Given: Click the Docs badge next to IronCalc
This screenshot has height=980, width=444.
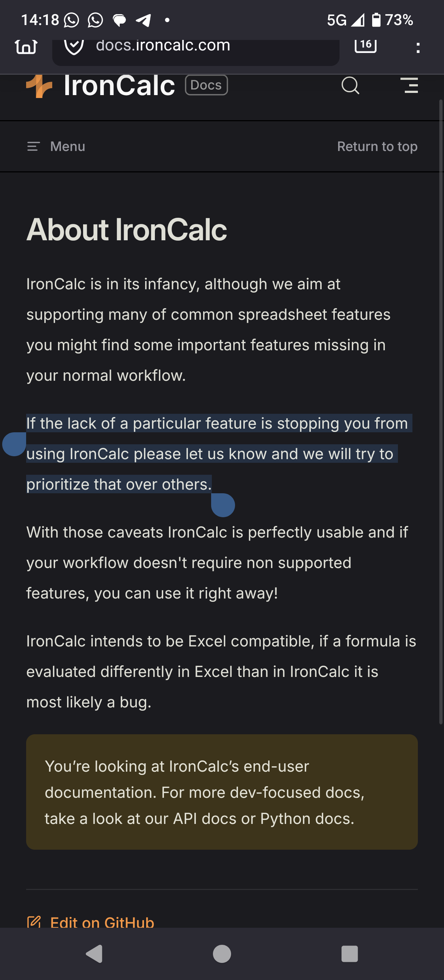Looking at the screenshot, I should (x=206, y=85).
